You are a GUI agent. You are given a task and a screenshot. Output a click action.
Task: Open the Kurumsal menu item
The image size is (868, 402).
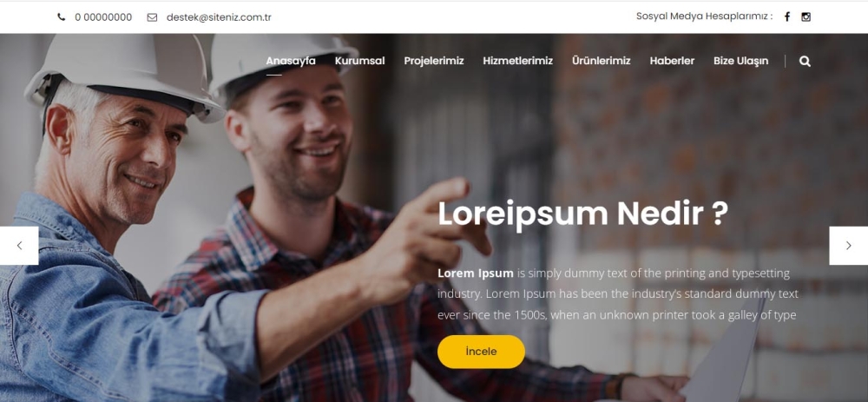[x=360, y=61]
